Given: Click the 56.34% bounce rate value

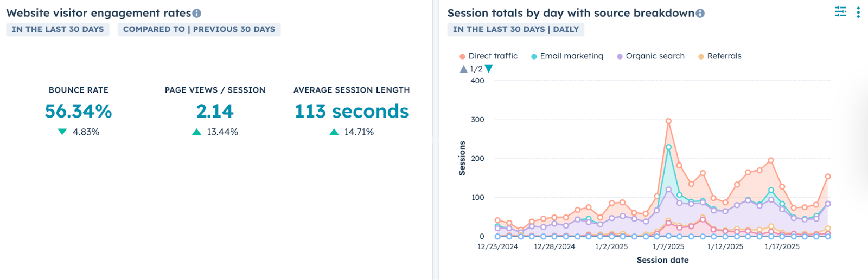Looking at the screenshot, I should coord(78,112).
